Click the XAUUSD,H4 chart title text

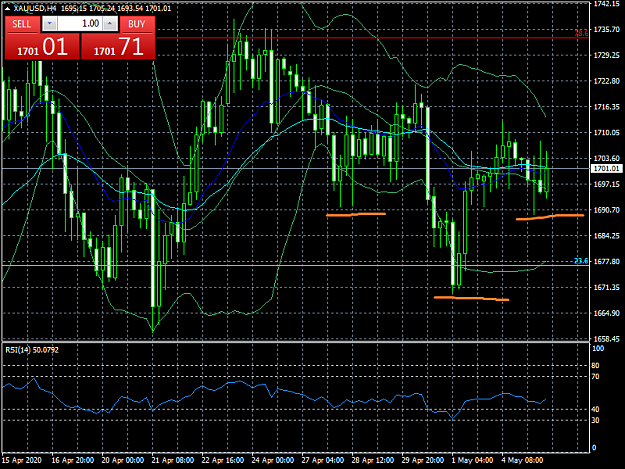click(x=35, y=8)
